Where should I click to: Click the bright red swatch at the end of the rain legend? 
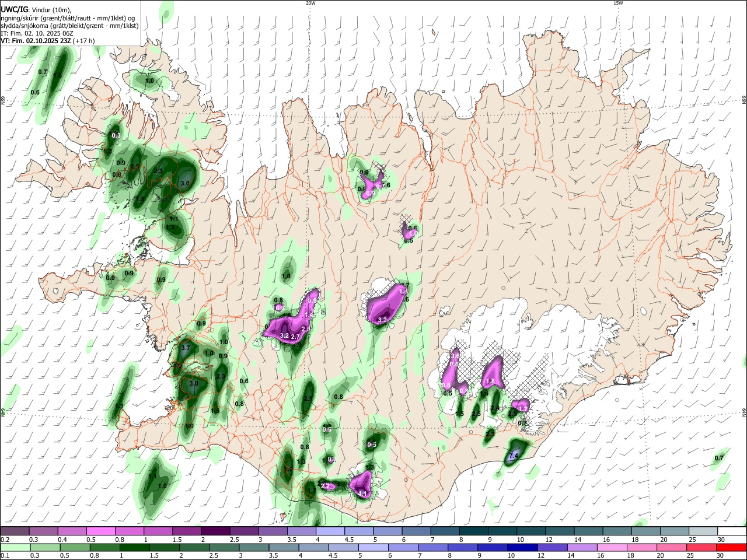click(x=731, y=547)
